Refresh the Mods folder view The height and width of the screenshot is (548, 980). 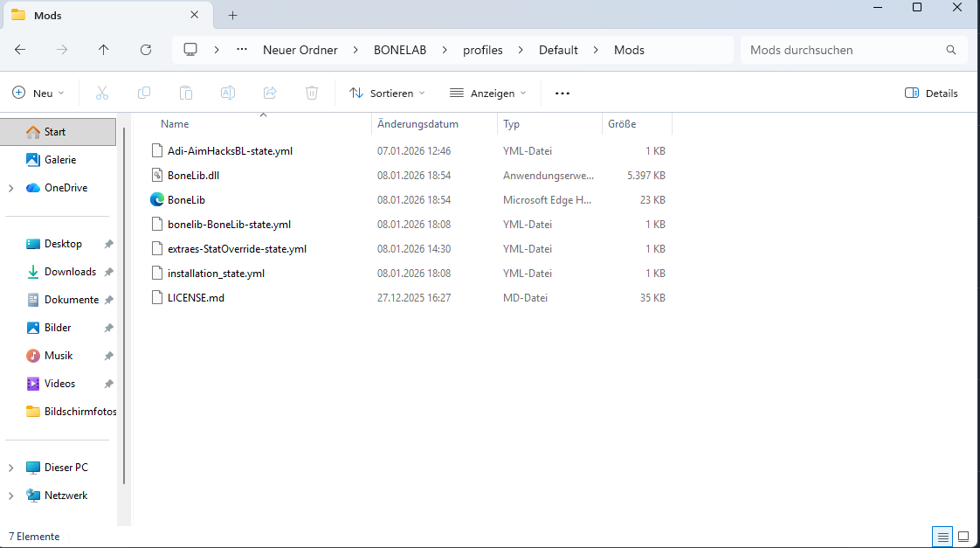[146, 50]
